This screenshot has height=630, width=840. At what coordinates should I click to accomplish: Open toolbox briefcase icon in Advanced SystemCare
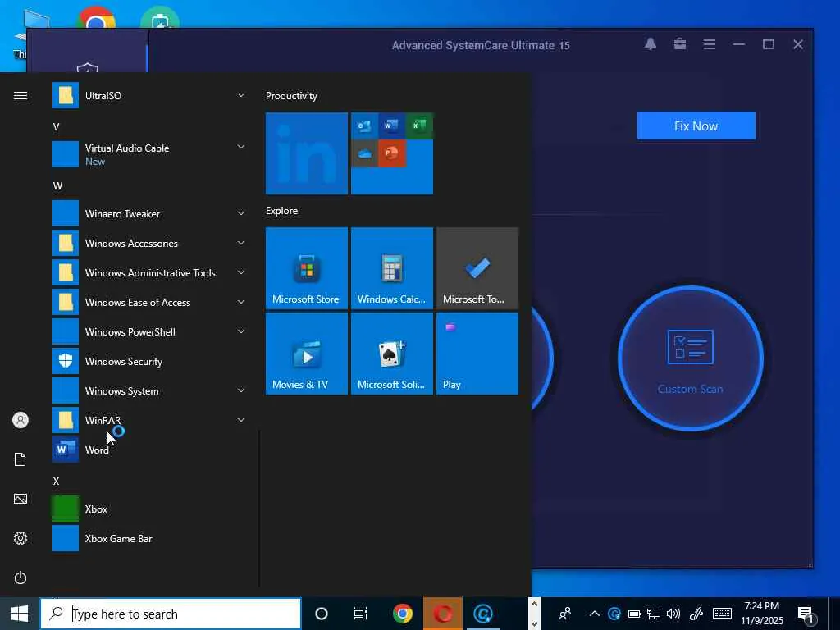pyautogui.click(x=680, y=44)
